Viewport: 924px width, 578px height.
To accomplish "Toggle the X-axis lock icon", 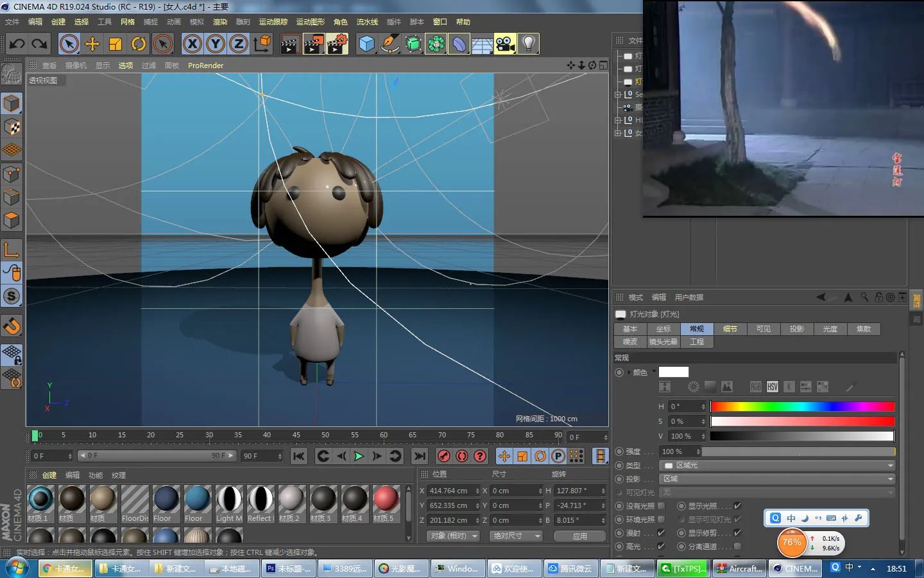I will (x=192, y=44).
